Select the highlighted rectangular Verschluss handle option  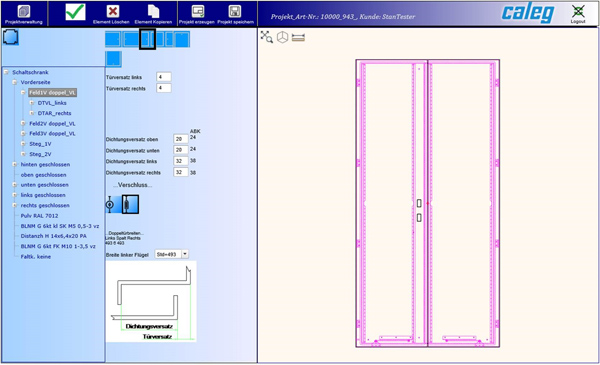click(x=130, y=204)
